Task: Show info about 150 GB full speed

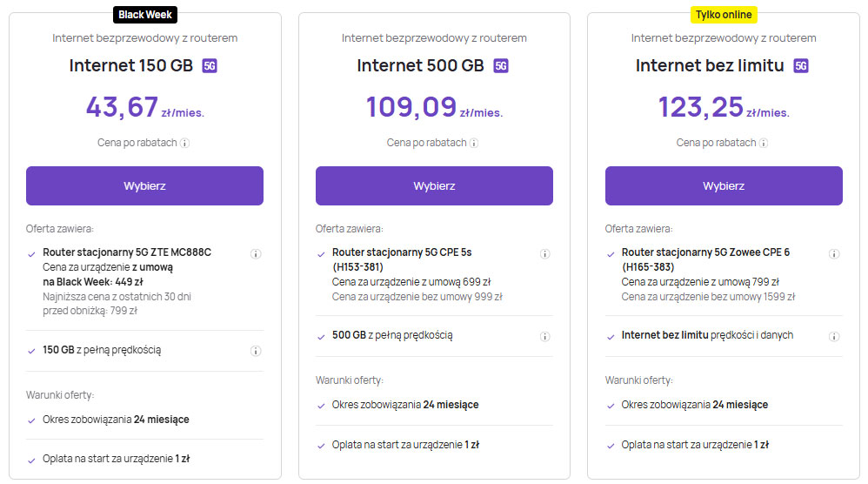Action: [x=256, y=351]
